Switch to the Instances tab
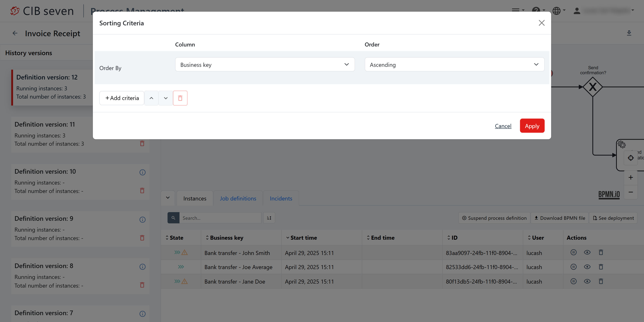This screenshot has height=322, width=644. 195,198
